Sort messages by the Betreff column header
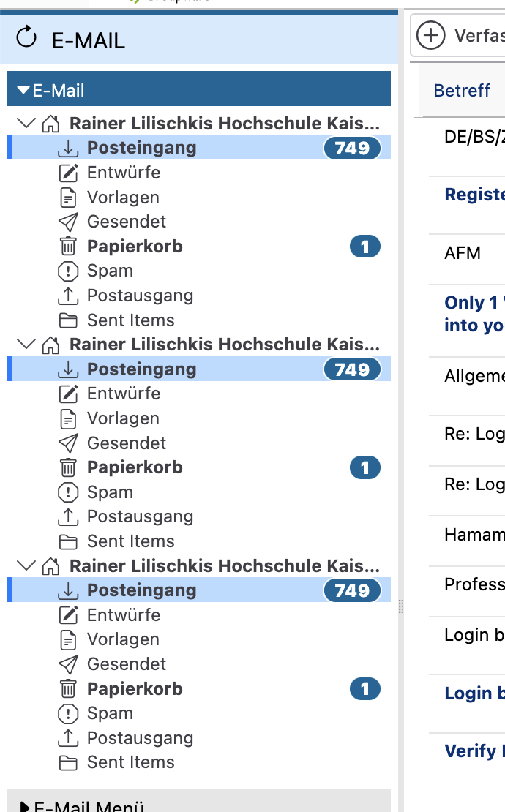Image resolution: width=505 pixels, height=812 pixels. click(461, 91)
